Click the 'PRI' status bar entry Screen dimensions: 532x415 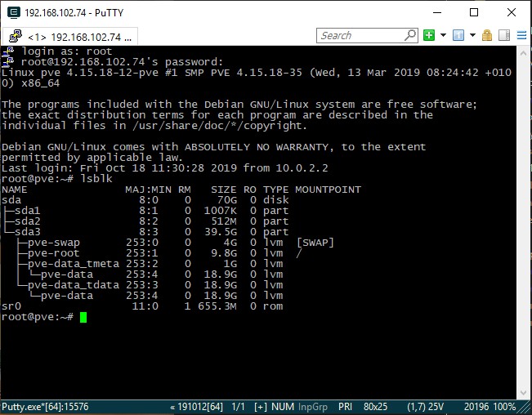345,407
